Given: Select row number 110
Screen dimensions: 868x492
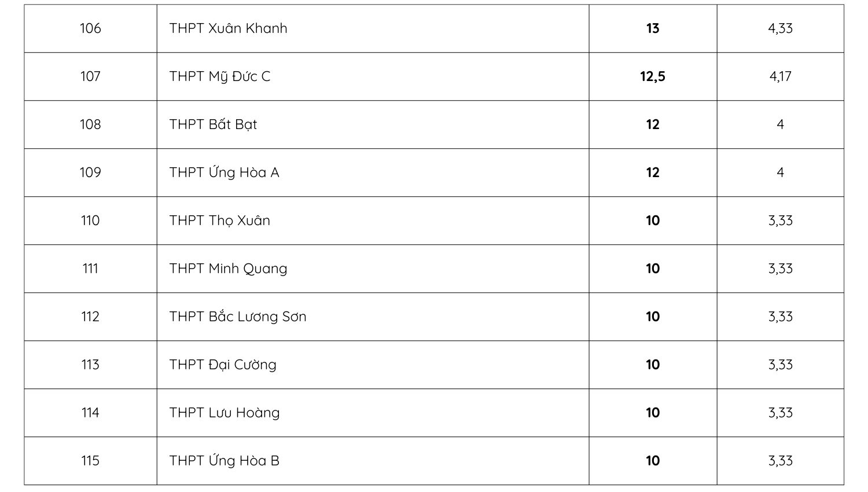Looking at the screenshot, I should pyautogui.click(x=90, y=221).
